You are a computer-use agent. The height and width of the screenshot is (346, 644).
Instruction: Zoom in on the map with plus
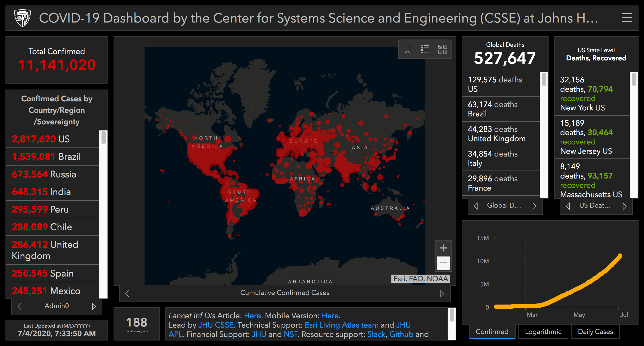[443, 248]
